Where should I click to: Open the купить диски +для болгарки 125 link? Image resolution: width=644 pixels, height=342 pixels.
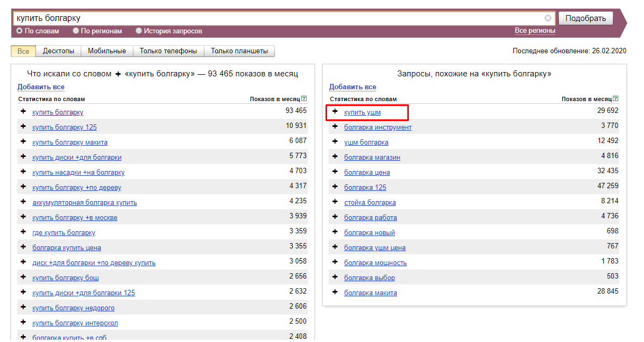84,293
